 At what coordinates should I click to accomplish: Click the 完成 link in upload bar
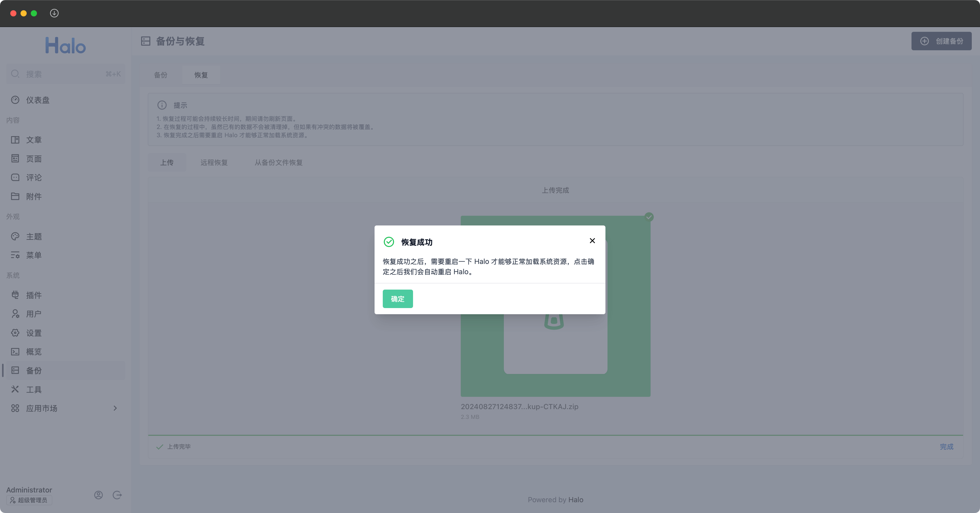[x=947, y=447]
